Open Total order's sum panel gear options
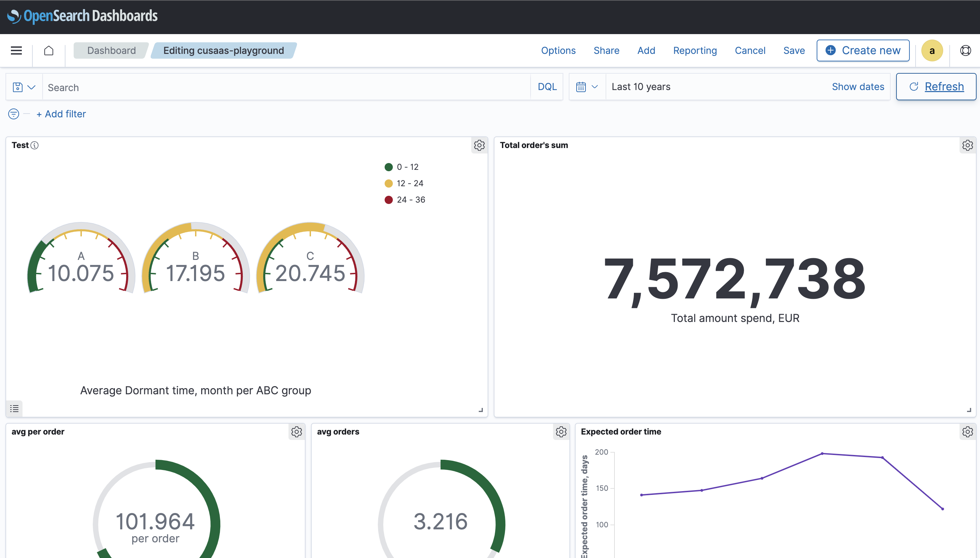 [x=967, y=145]
